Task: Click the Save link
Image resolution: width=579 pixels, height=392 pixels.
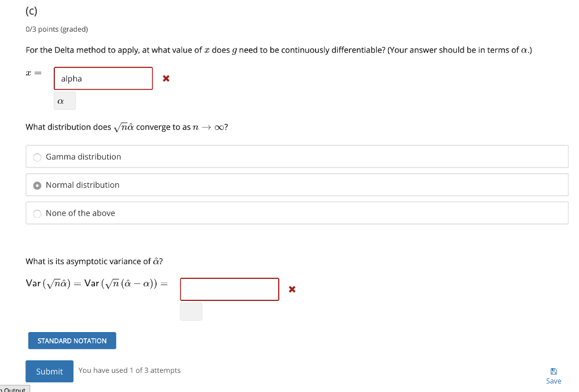Action: (553, 381)
